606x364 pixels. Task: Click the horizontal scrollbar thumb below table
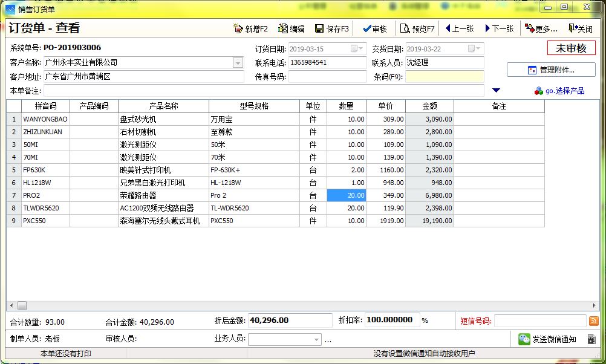(22, 306)
